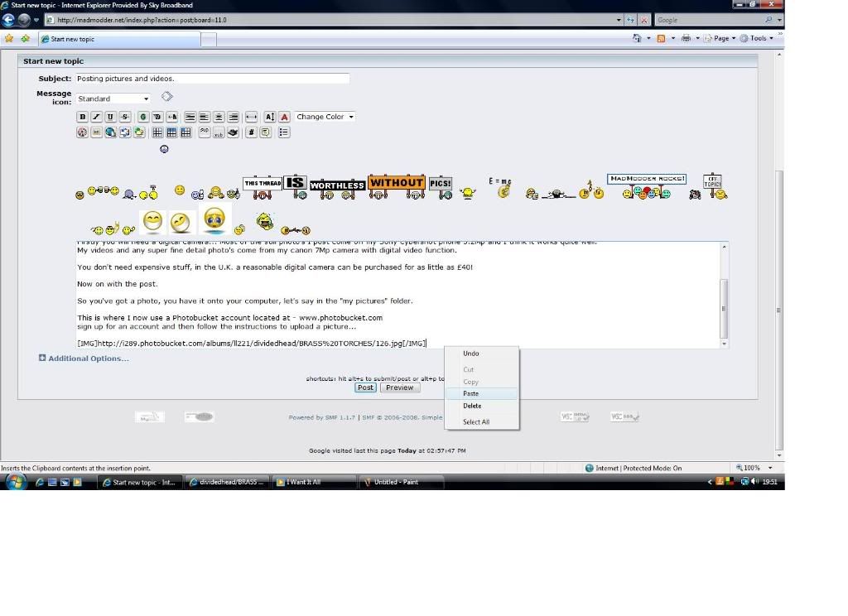Insert the 'MadModder Rocks!' banner smiley
The height and width of the screenshot is (616, 848).
click(x=647, y=186)
